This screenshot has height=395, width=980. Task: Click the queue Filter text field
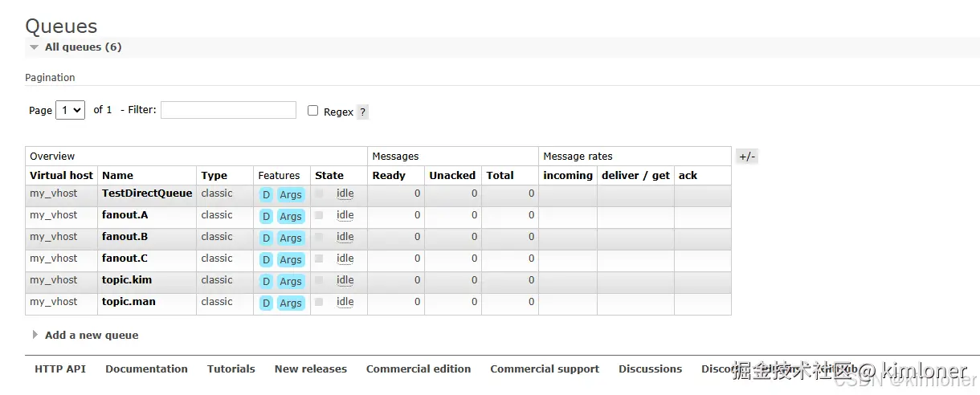tap(228, 110)
